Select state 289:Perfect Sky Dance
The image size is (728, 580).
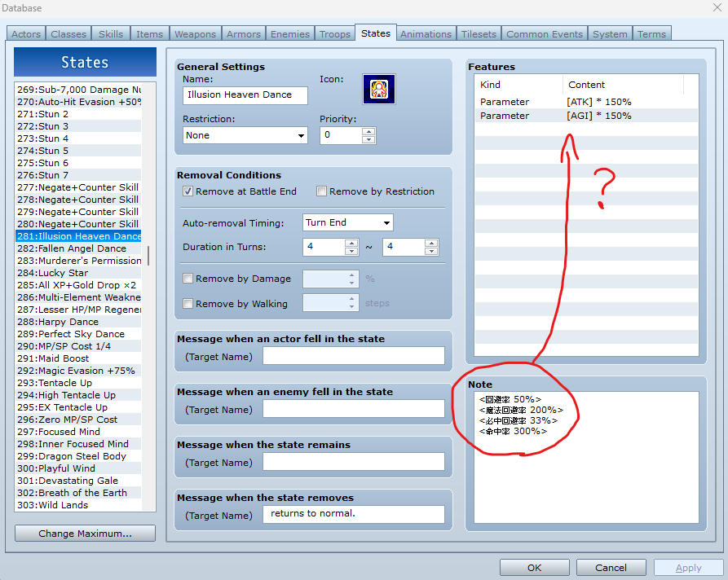click(78, 334)
